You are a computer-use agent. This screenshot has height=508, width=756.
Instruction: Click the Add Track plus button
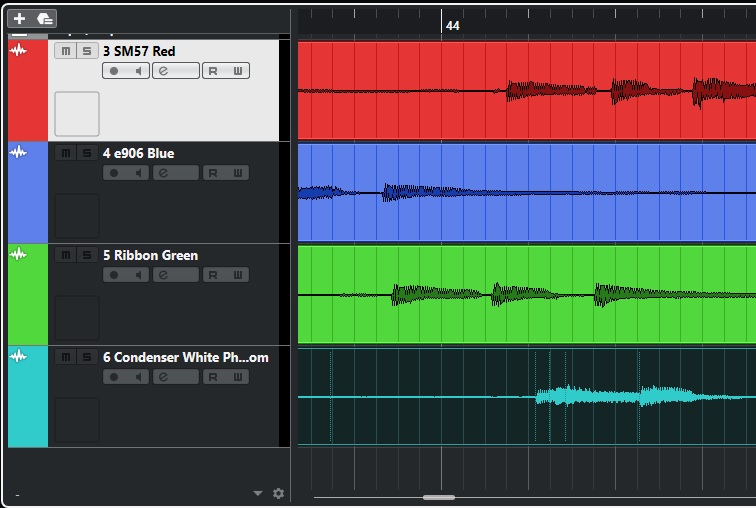point(19,19)
